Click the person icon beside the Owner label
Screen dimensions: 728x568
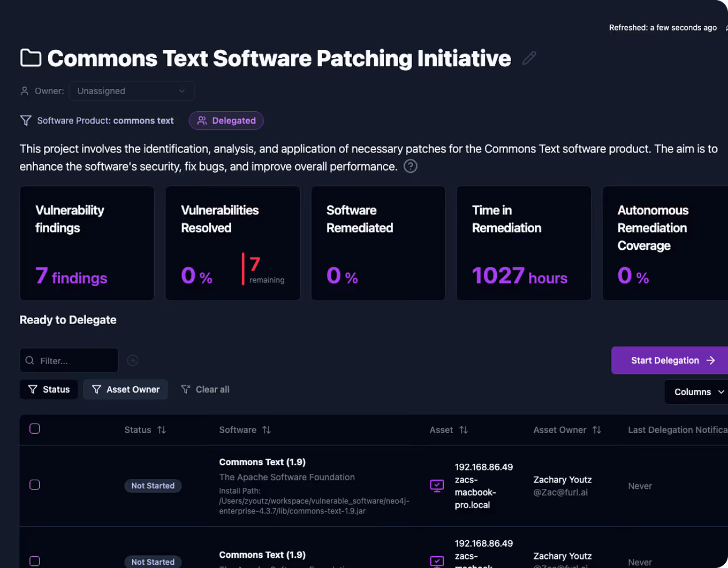click(x=25, y=91)
